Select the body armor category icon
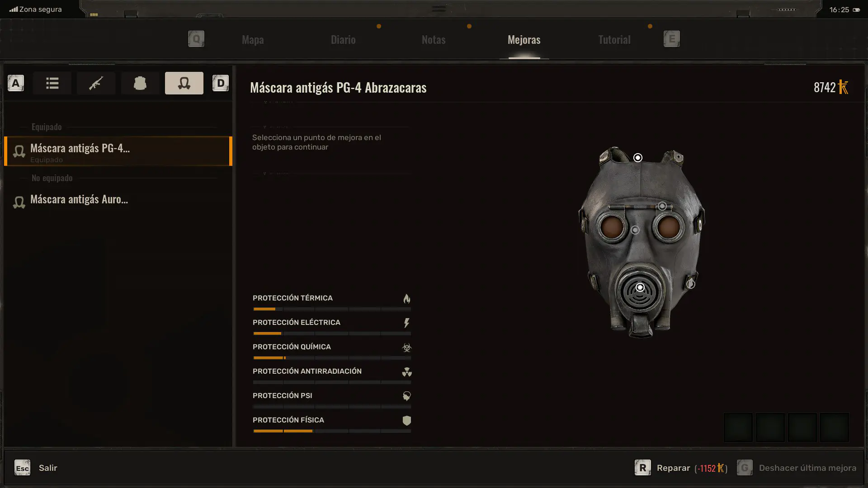The image size is (868, 488). 140,83
